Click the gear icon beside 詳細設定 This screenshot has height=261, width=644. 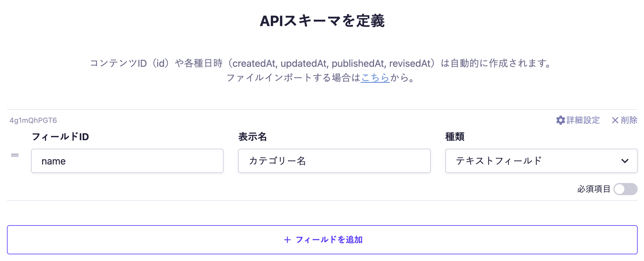coord(560,120)
